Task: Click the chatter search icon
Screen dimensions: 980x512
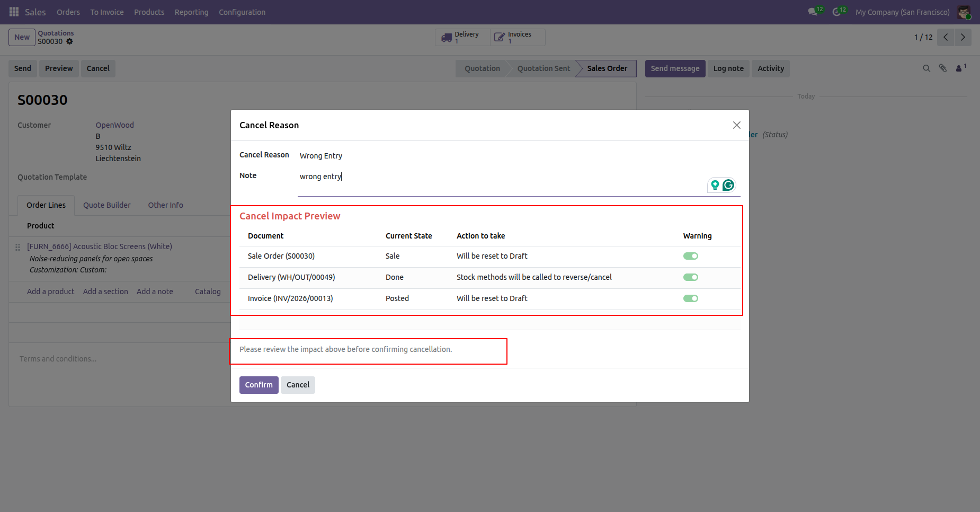Action: (926, 68)
